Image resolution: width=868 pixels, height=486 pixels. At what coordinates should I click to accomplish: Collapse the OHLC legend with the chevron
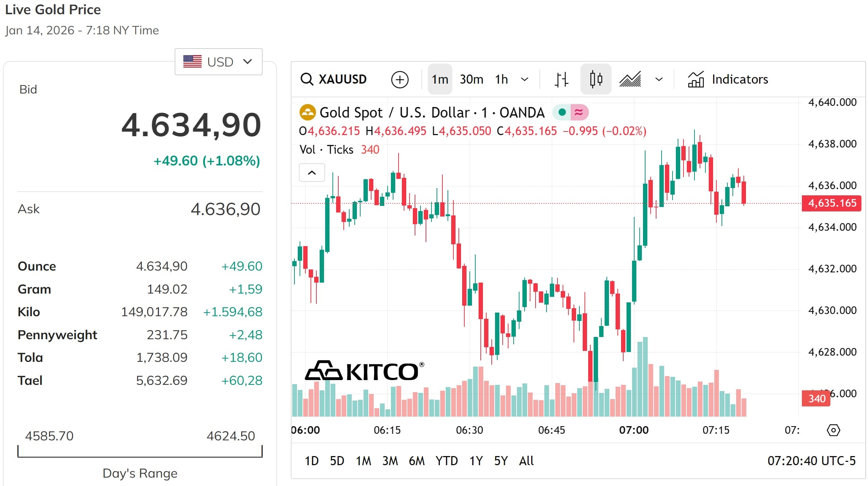[312, 172]
